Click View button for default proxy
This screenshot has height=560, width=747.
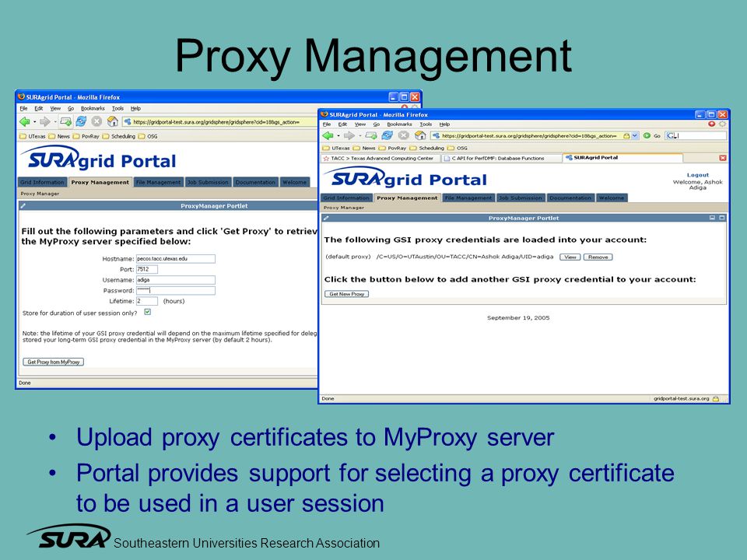[x=570, y=257]
